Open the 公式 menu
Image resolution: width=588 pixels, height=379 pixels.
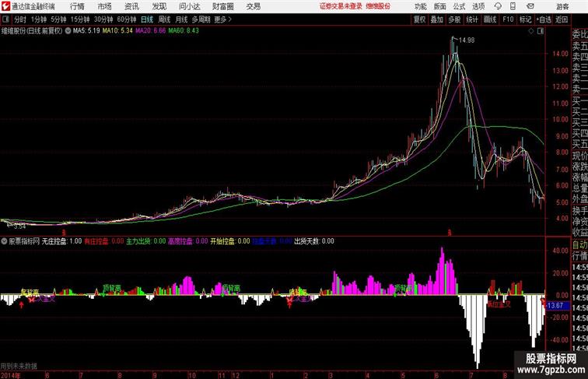point(459,6)
